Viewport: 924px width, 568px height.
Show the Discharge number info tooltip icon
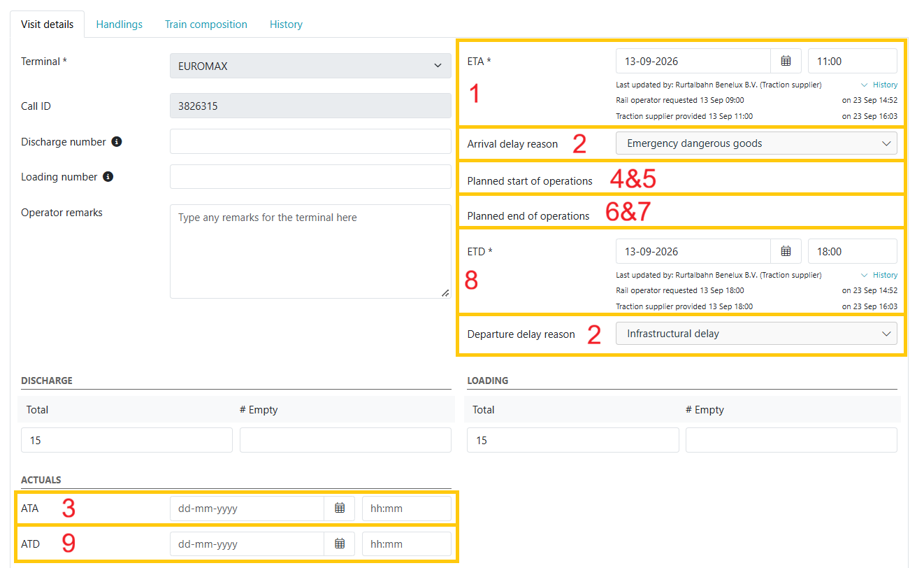click(x=117, y=141)
